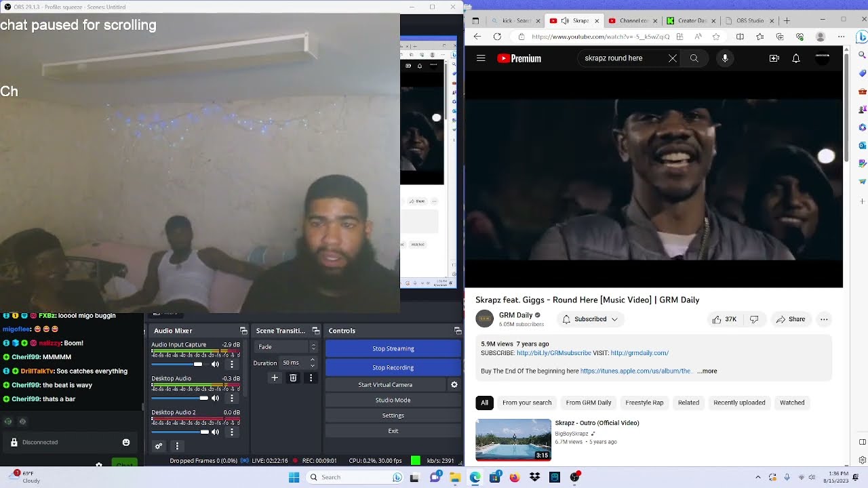Open advanced audio properties gear in mixer
Screen dimensions: 868x488
pyautogui.click(x=159, y=446)
